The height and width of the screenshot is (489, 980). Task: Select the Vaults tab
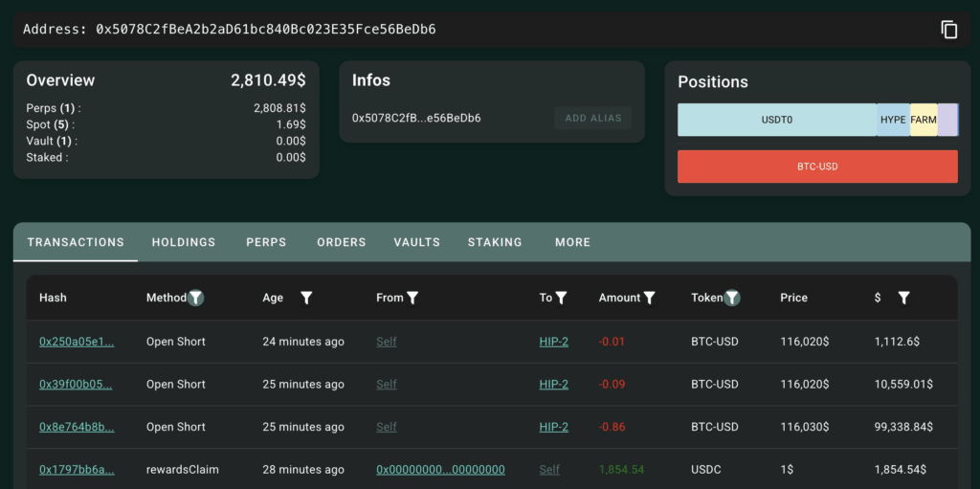coord(416,242)
